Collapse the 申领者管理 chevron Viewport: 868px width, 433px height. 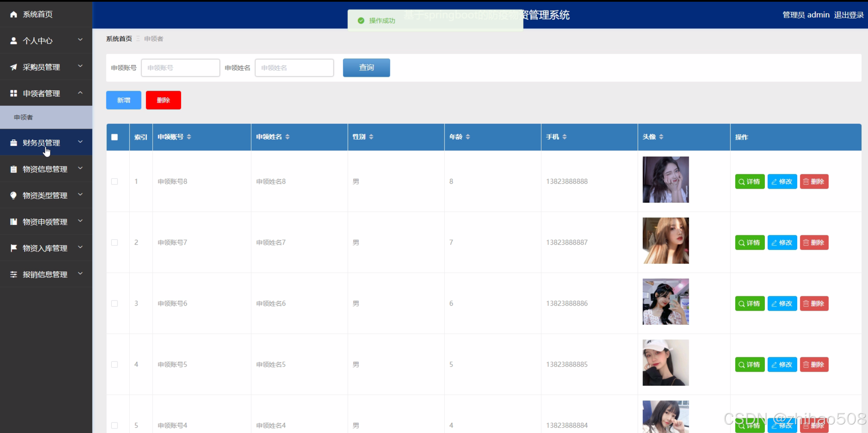(x=80, y=93)
